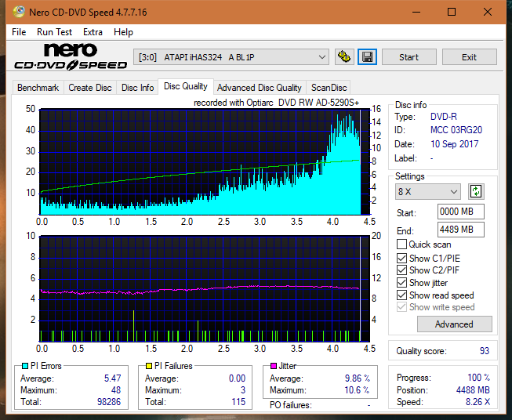Open the Run Test menu
The height and width of the screenshot is (420, 512).
54,32
